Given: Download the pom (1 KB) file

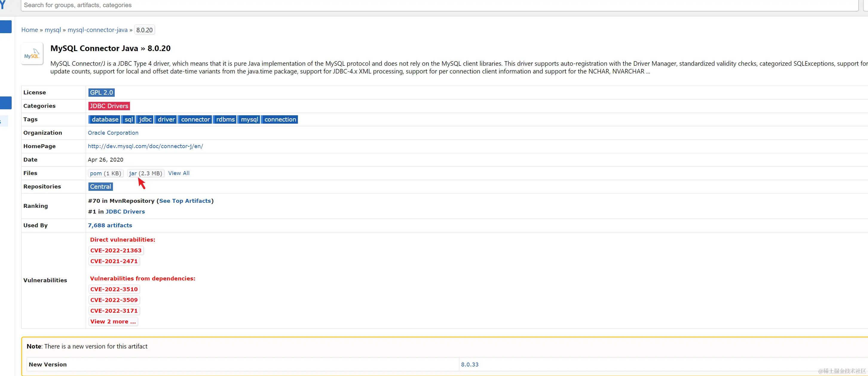Looking at the screenshot, I should click(105, 174).
